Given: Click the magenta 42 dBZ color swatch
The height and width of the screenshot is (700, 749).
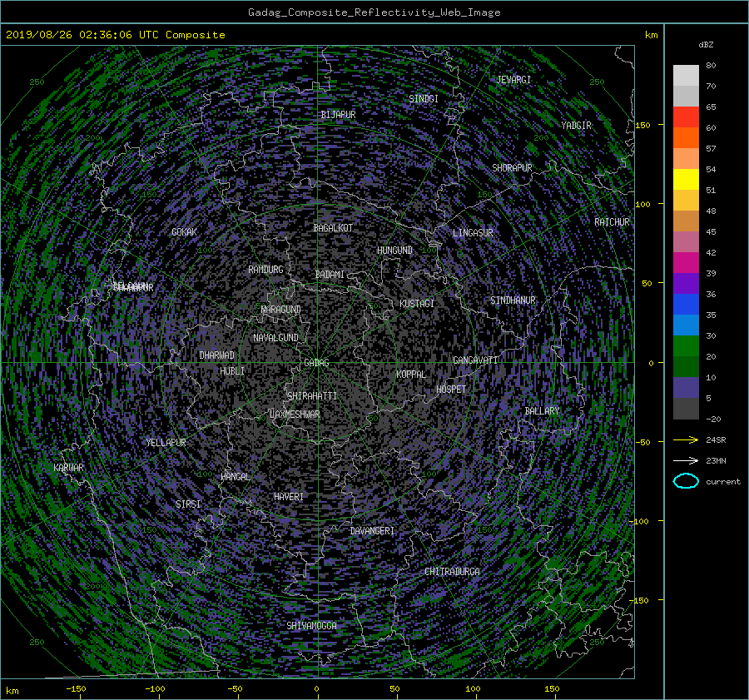Looking at the screenshot, I should coord(686,263).
